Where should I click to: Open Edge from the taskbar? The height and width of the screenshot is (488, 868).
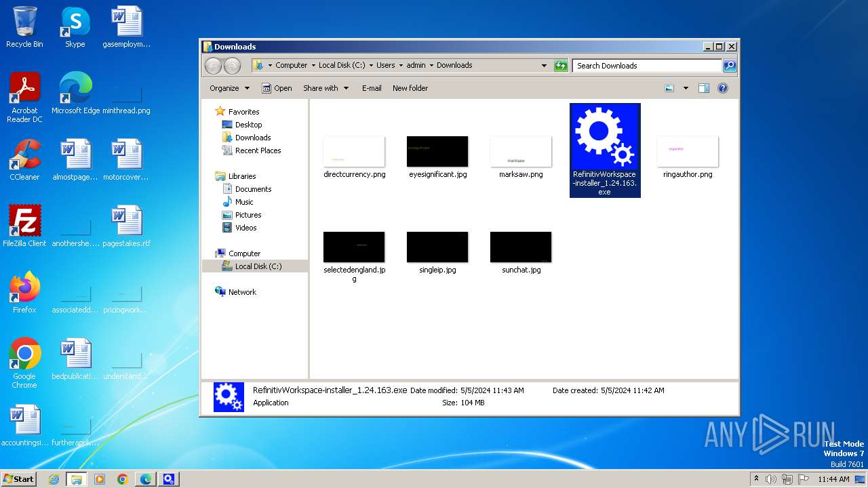(x=146, y=479)
